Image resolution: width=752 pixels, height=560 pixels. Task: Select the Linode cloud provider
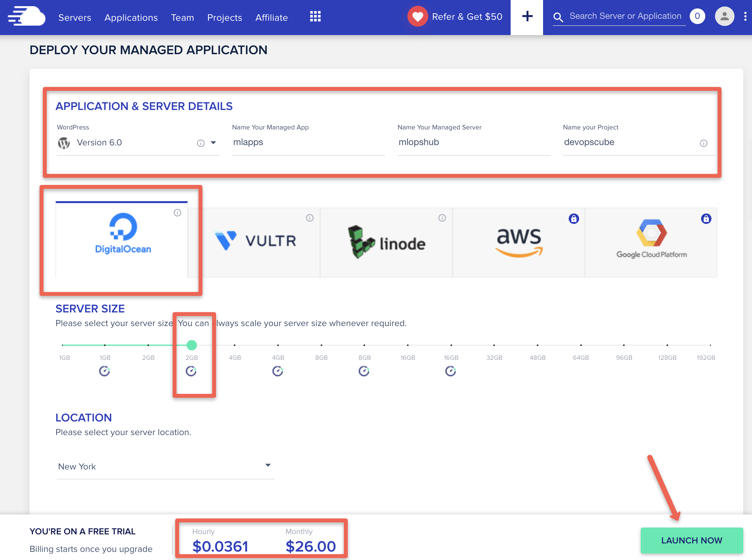tap(386, 242)
